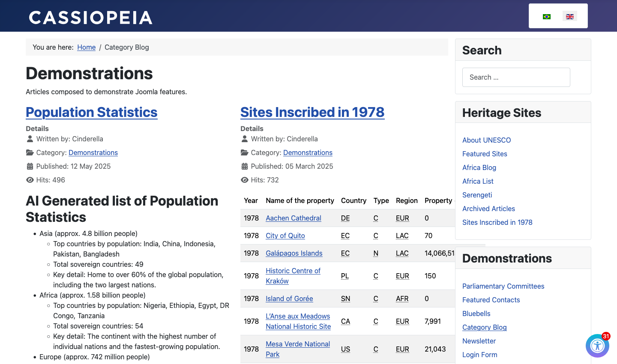Image resolution: width=617 pixels, height=364 pixels.
Task: Open the Bluebells menu item
Action: coord(476,313)
